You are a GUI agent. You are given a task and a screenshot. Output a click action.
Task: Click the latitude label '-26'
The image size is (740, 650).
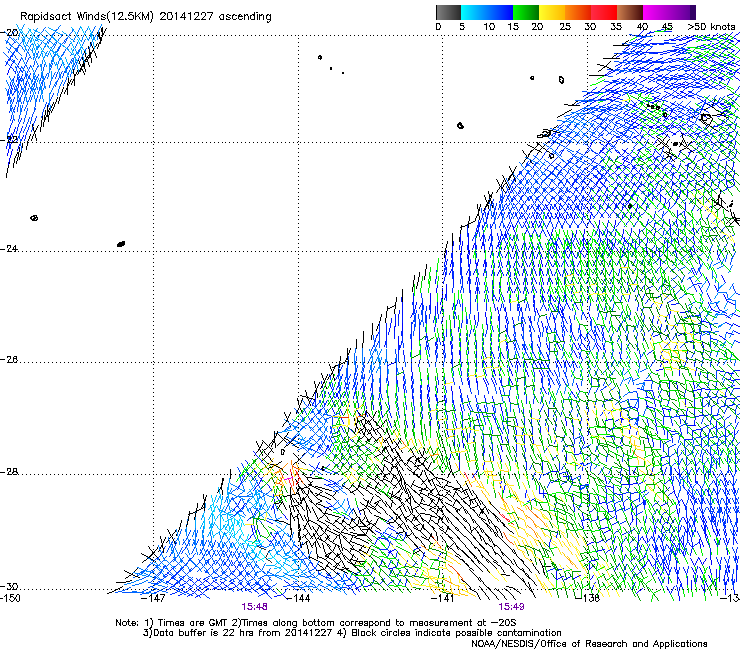click(x=11, y=360)
